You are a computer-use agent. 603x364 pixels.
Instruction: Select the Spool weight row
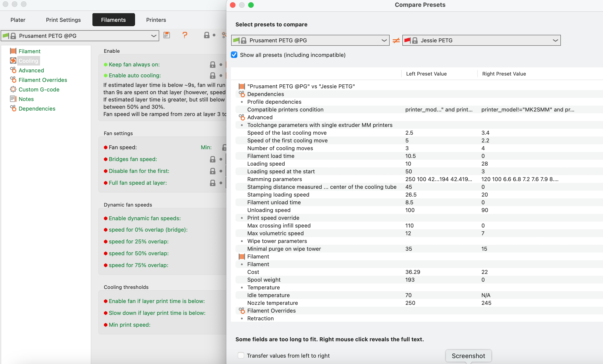point(419,280)
